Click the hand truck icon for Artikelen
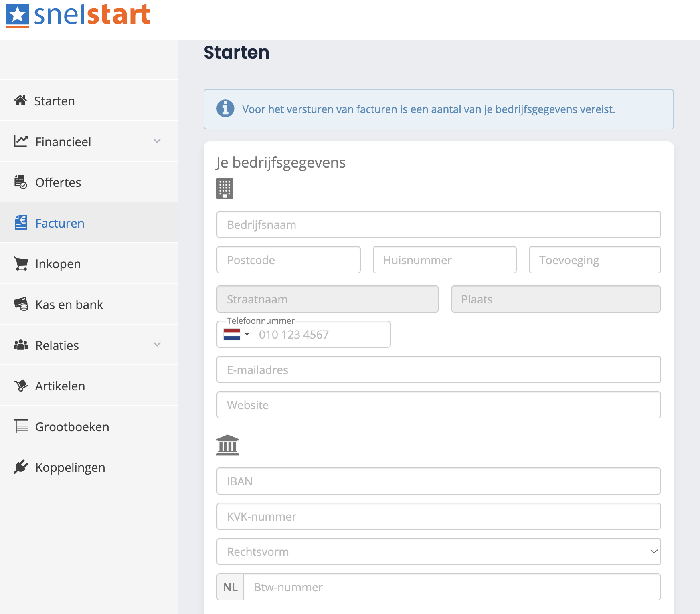700x614 pixels. click(x=20, y=386)
